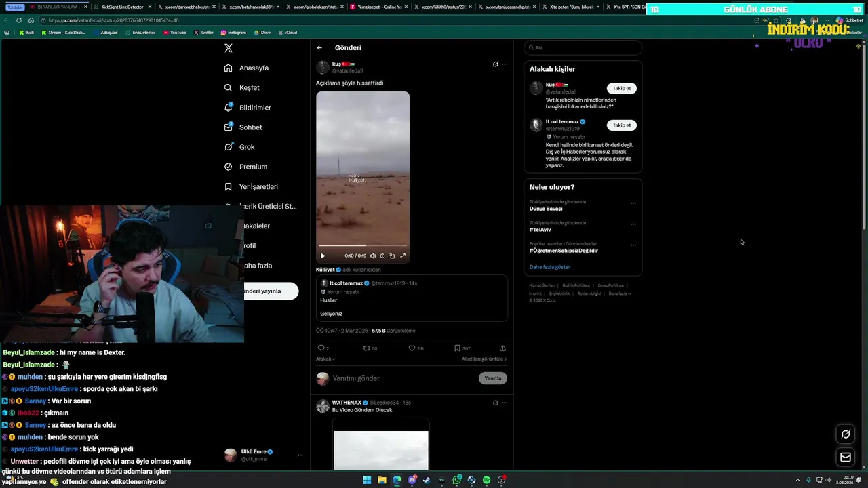This screenshot has height=488, width=868.
Task: Open the LinkDetector bookmark
Action: click(x=140, y=33)
